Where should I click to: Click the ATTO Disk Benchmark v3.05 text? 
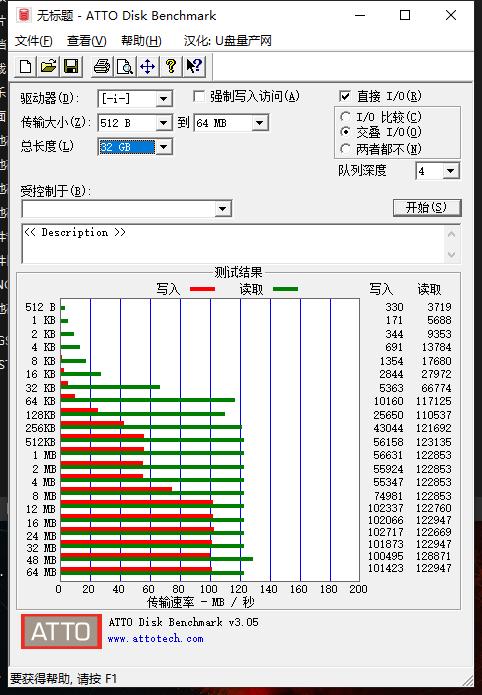click(x=184, y=622)
